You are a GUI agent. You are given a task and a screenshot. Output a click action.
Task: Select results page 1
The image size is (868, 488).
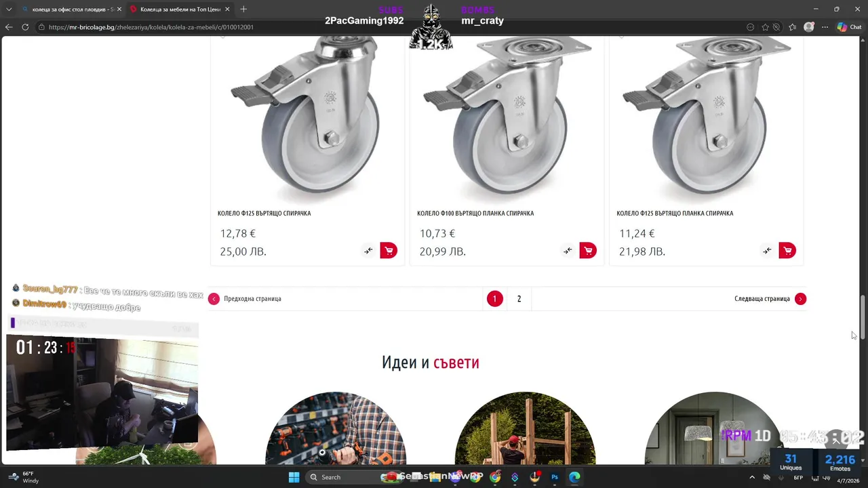494,299
